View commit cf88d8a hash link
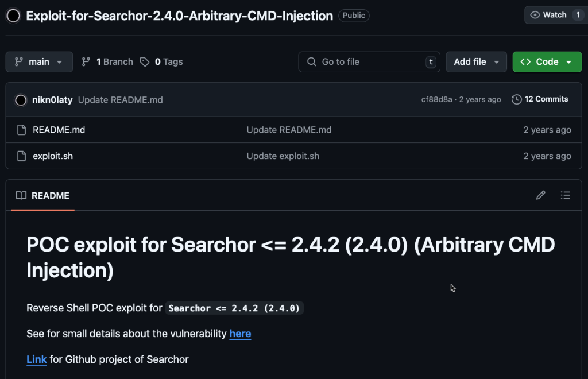Image resolution: width=588 pixels, height=379 pixels. pos(436,99)
